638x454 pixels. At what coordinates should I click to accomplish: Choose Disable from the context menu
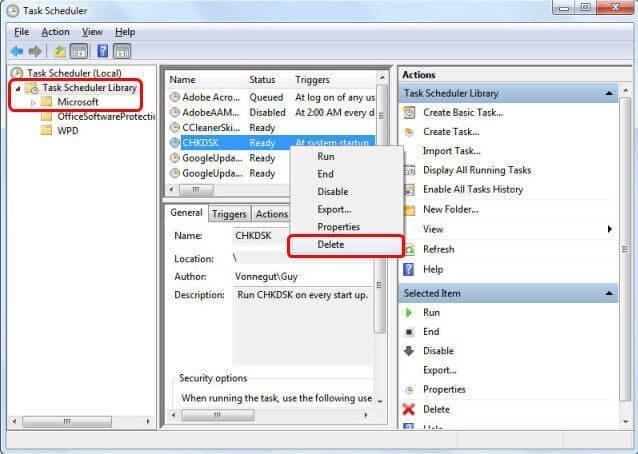[x=347, y=192]
